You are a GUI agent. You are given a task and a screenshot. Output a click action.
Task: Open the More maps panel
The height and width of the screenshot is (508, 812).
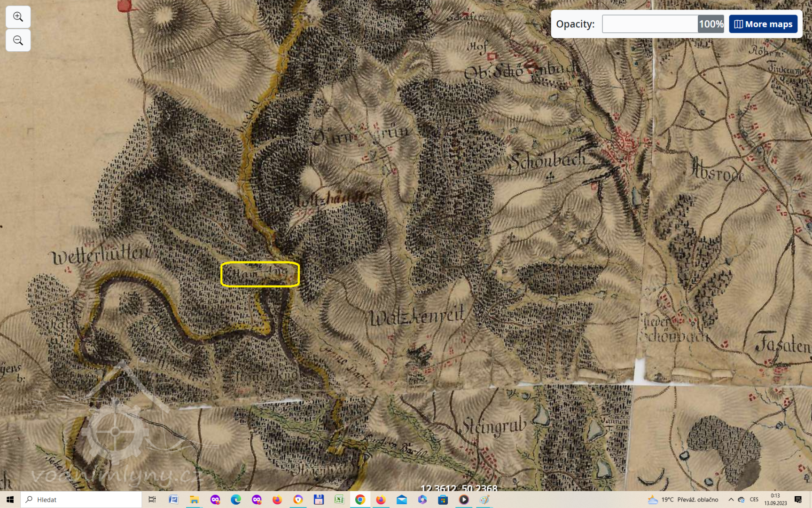[x=763, y=24]
